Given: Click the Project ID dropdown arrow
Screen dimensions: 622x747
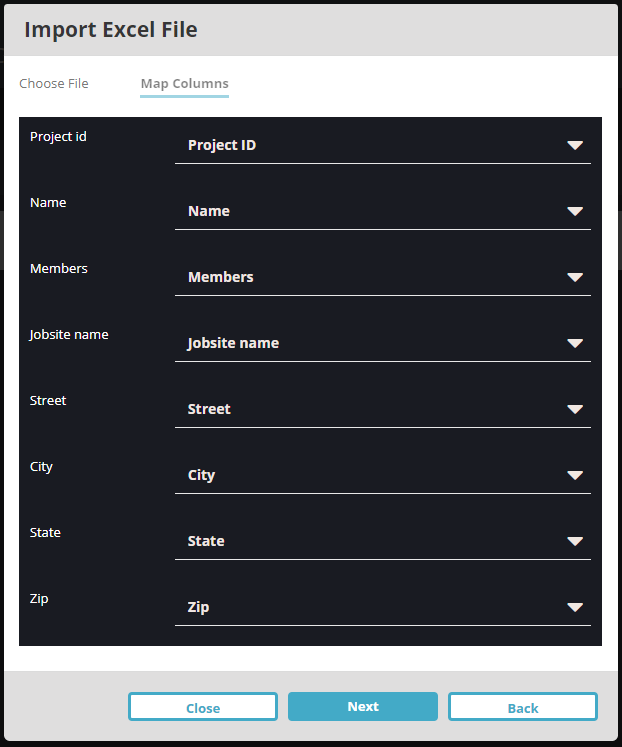Looking at the screenshot, I should coord(575,145).
